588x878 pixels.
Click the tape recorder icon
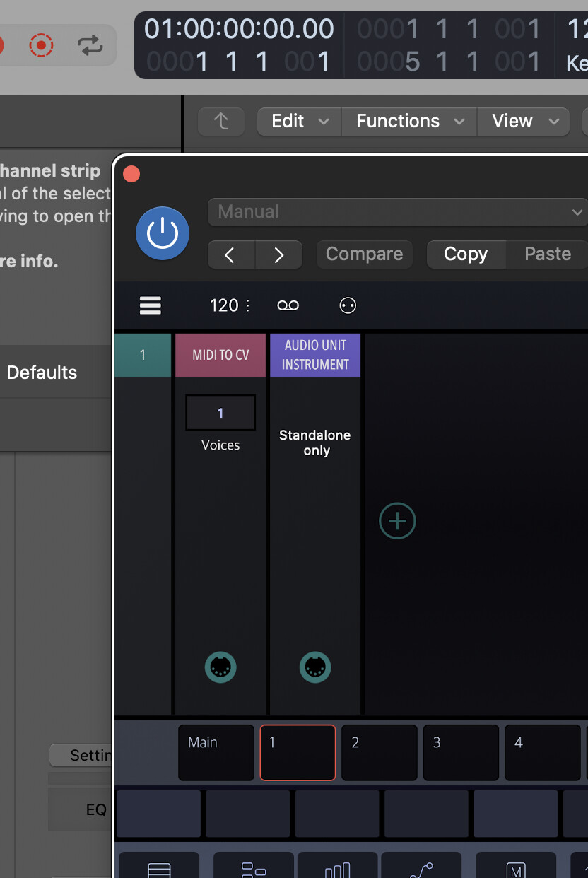288,305
